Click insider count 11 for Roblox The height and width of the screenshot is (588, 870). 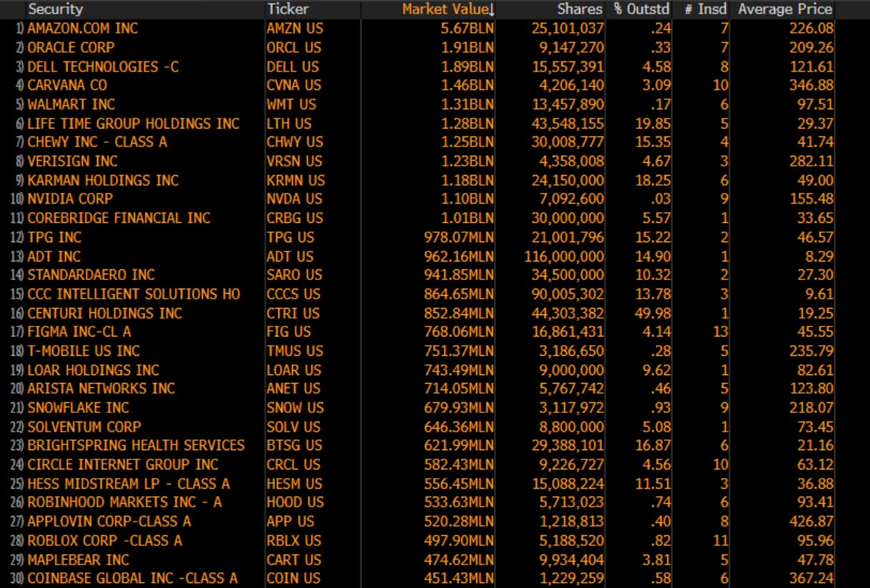pos(720,541)
